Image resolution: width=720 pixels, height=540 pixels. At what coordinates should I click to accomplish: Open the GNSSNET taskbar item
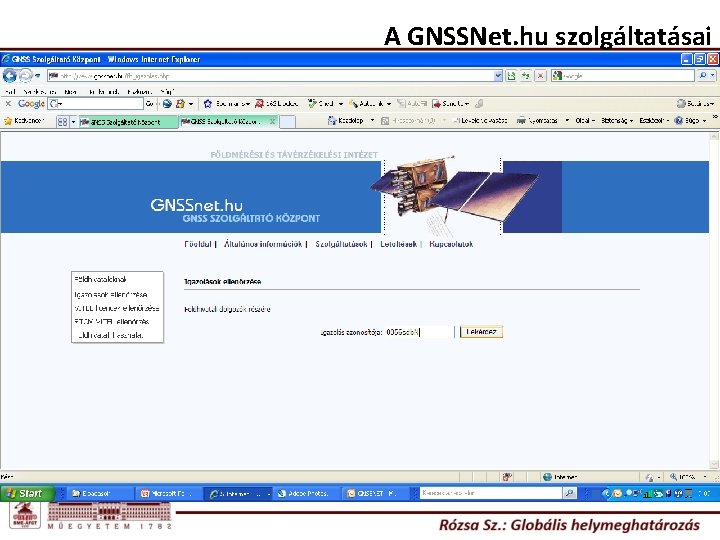pos(376,493)
